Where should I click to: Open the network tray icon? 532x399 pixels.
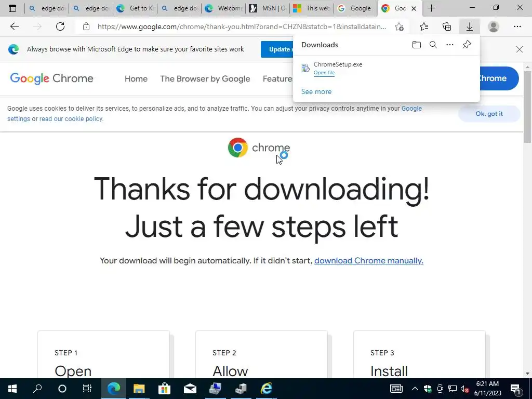click(x=453, y=389)
